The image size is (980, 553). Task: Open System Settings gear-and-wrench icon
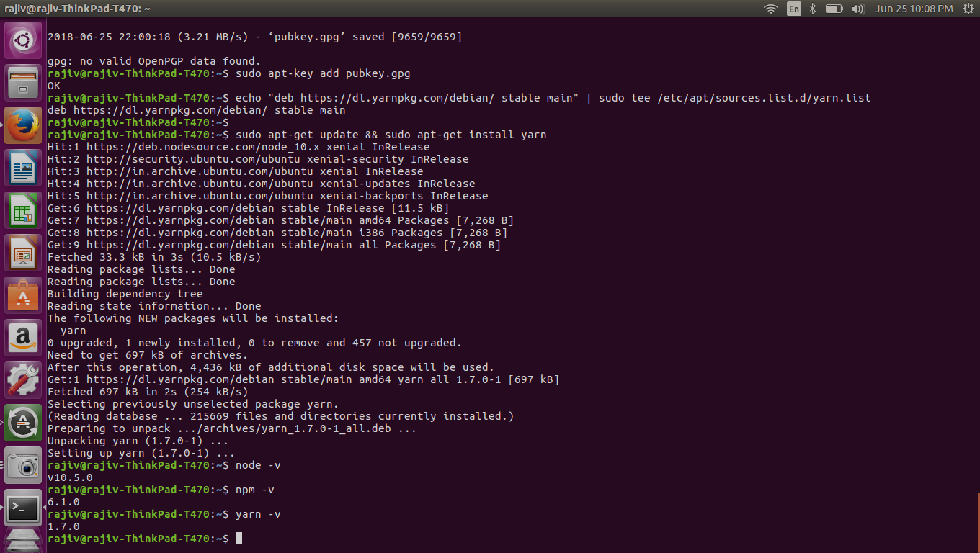[x=23, y=380]
